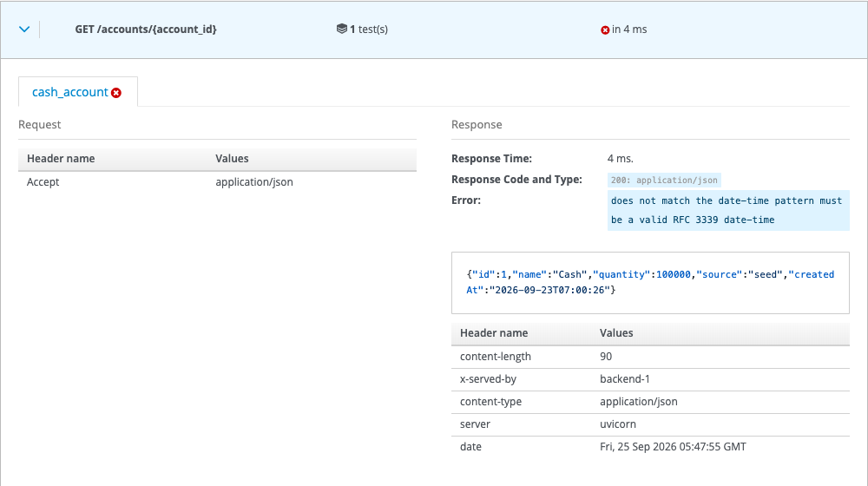
Task: Click the in 4 ms duration text
Action: (629, 30)
